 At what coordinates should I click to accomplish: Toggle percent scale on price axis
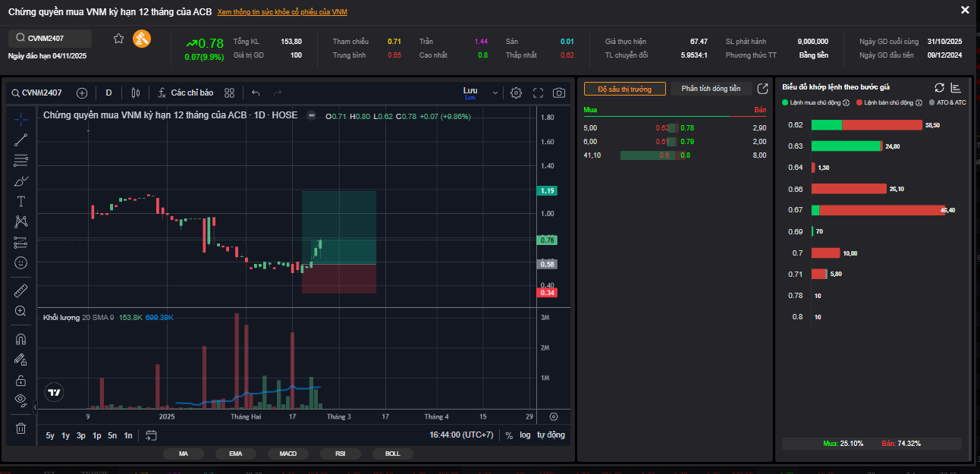509,435
